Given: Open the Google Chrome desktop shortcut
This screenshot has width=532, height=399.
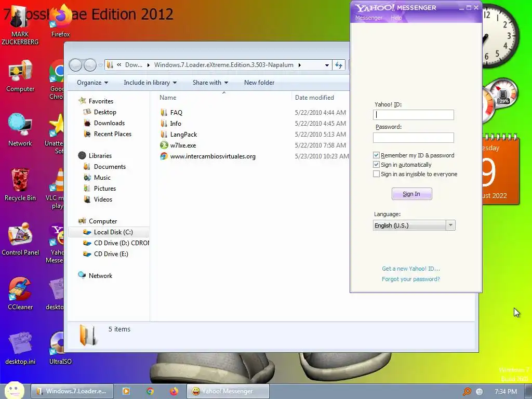Looking at the screenshot, I should pyautogui.click(x=56, y=79).
